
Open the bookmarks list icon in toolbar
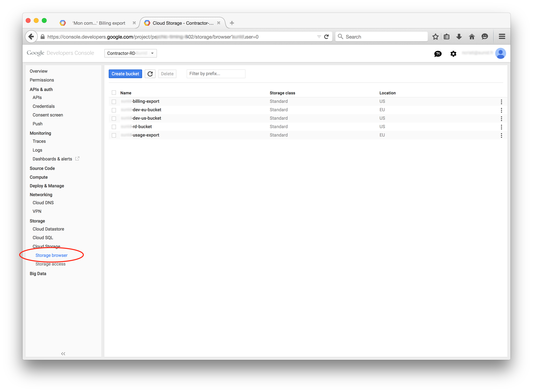pyautogui.click(x=446, y=37)
